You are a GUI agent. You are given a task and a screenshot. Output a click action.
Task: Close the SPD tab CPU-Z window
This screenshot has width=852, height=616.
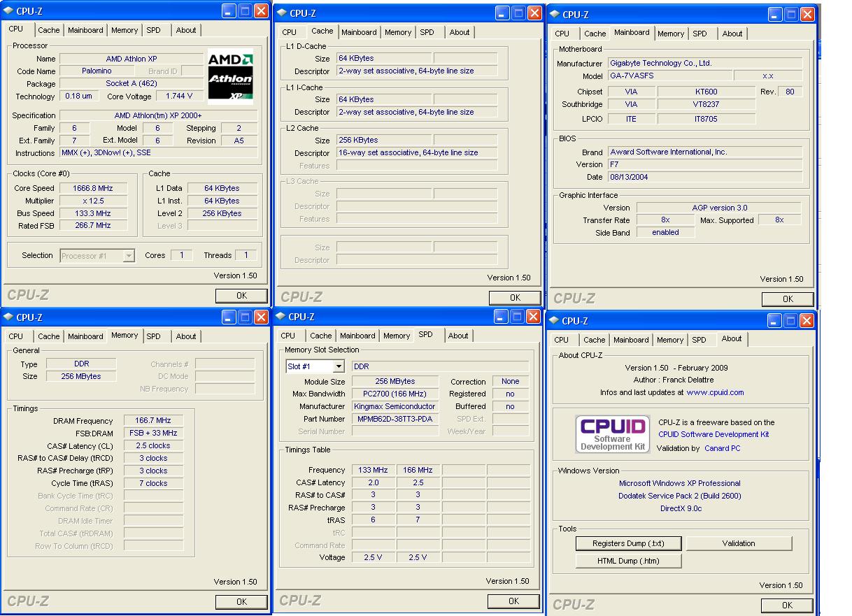tap(533, 317)
